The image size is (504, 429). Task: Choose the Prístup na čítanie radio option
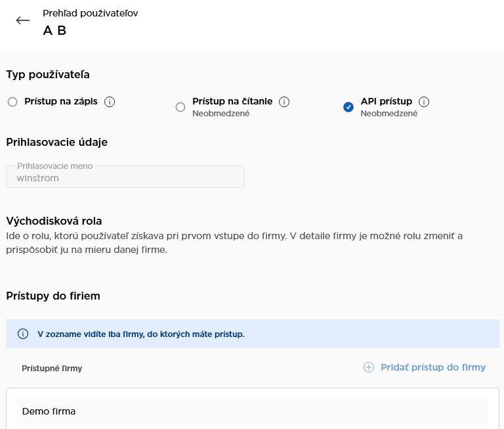(180, 107)
